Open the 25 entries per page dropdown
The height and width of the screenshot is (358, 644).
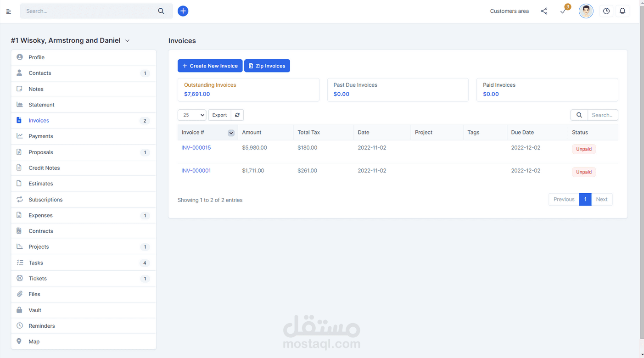(x=192, y=115)
